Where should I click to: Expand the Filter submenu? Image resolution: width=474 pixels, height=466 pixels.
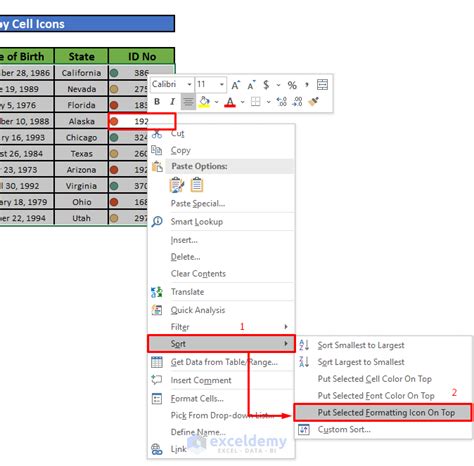[221, 327]
